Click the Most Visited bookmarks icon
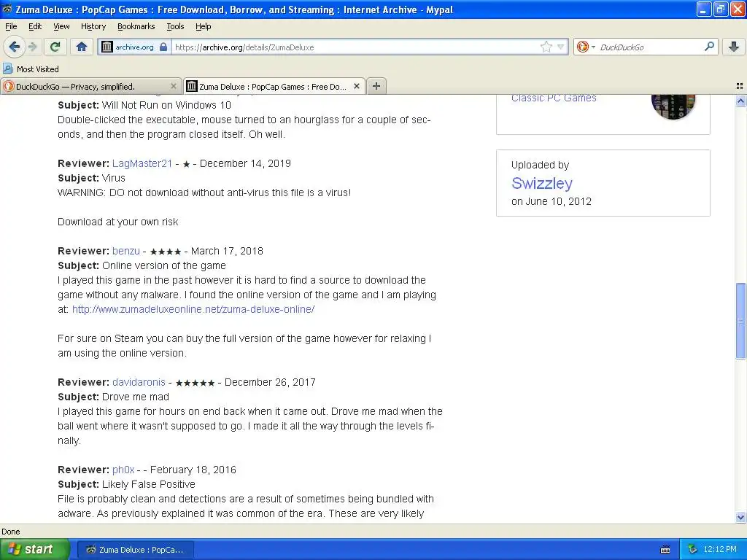Screen dimensions: 747x560 (7, 69)
